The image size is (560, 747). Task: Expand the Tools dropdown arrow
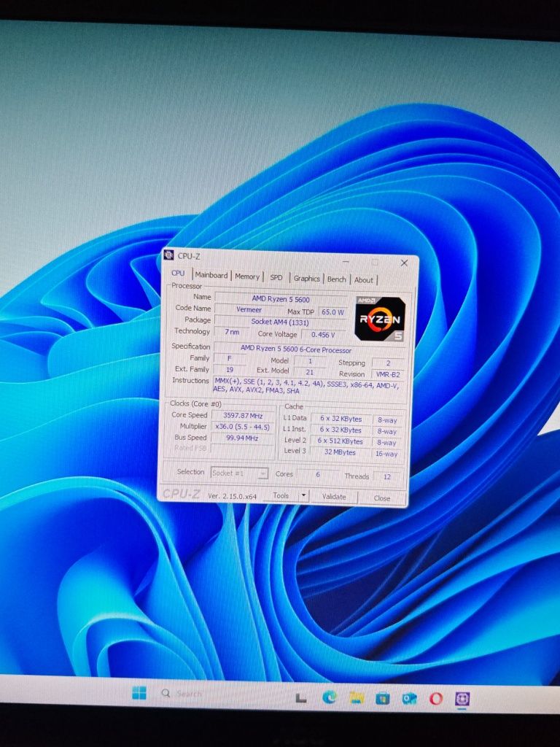pos(303,496)
